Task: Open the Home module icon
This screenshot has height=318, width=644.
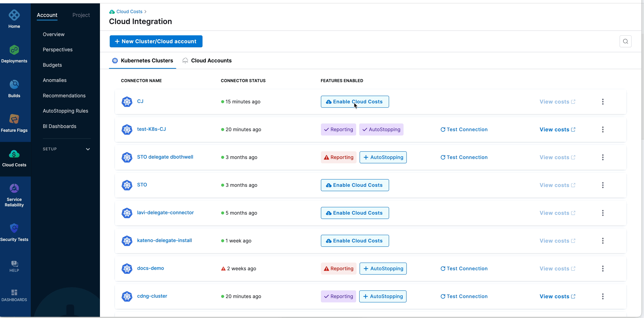Action: point(14,15)
